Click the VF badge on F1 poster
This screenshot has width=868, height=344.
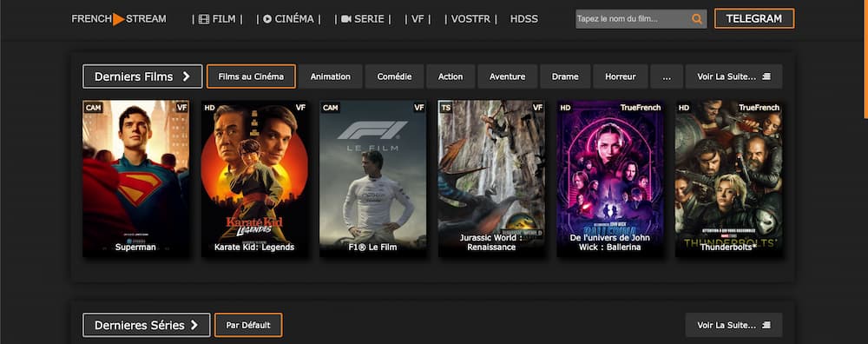(419, 108)
